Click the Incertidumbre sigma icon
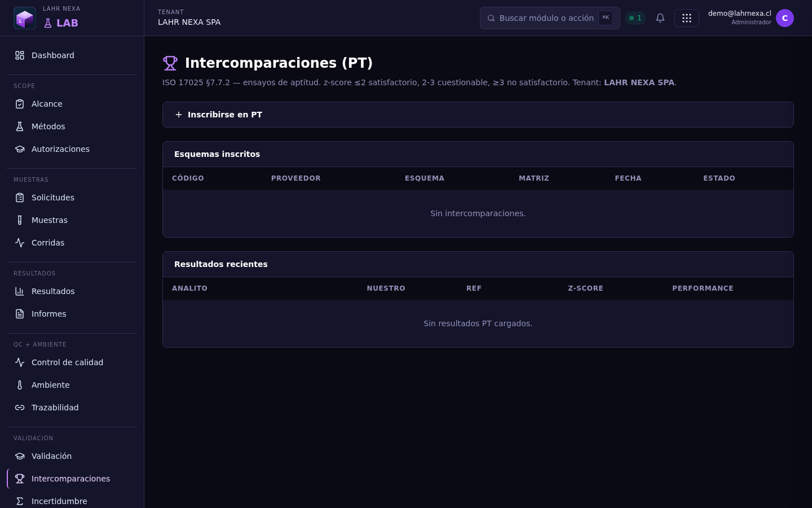The width and height of the screenshot is (812, 508). click(20, 501)
